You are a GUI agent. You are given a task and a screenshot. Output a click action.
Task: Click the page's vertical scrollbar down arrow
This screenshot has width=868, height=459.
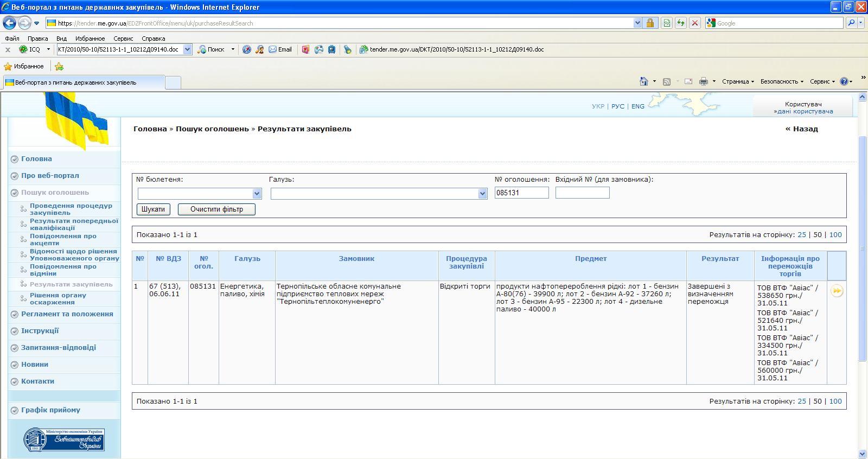point(863,454)
